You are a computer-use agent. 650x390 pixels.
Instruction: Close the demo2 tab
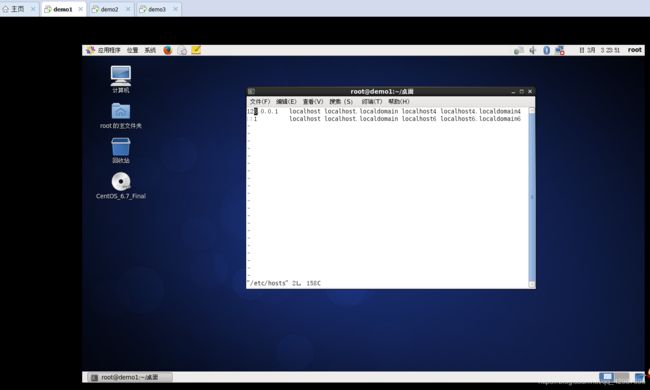point(128,9)
